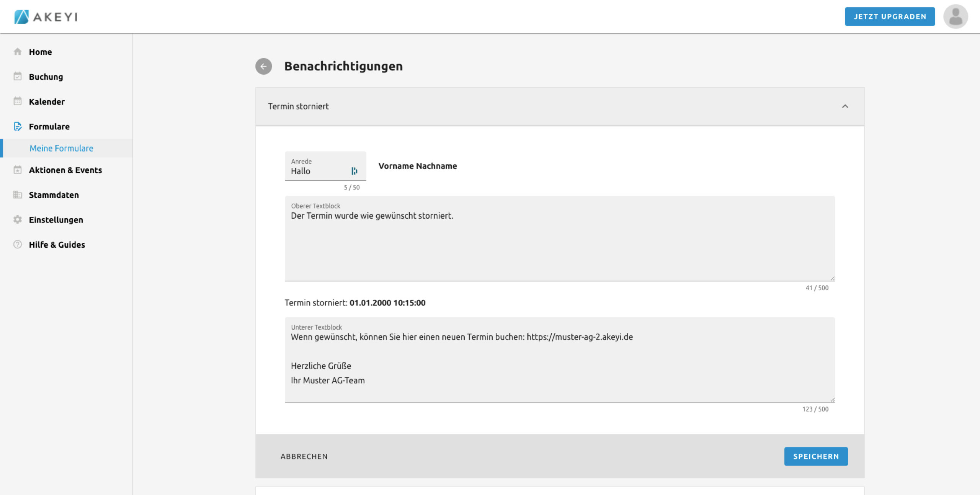Click the Unterer Textblock resize handle

click(x=832, y=400)
